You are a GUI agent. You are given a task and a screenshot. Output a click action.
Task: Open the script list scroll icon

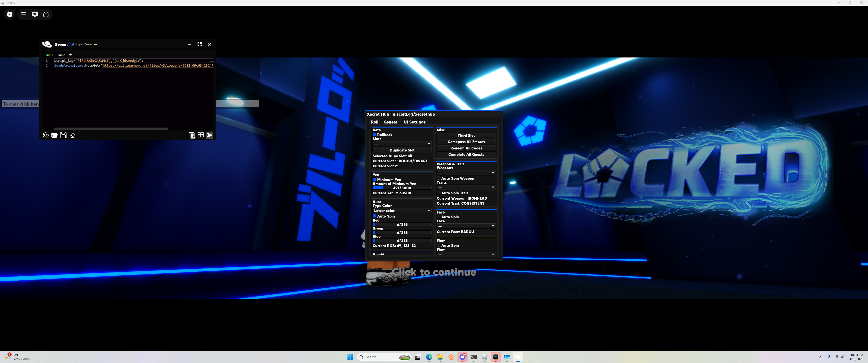pos(192,135)
